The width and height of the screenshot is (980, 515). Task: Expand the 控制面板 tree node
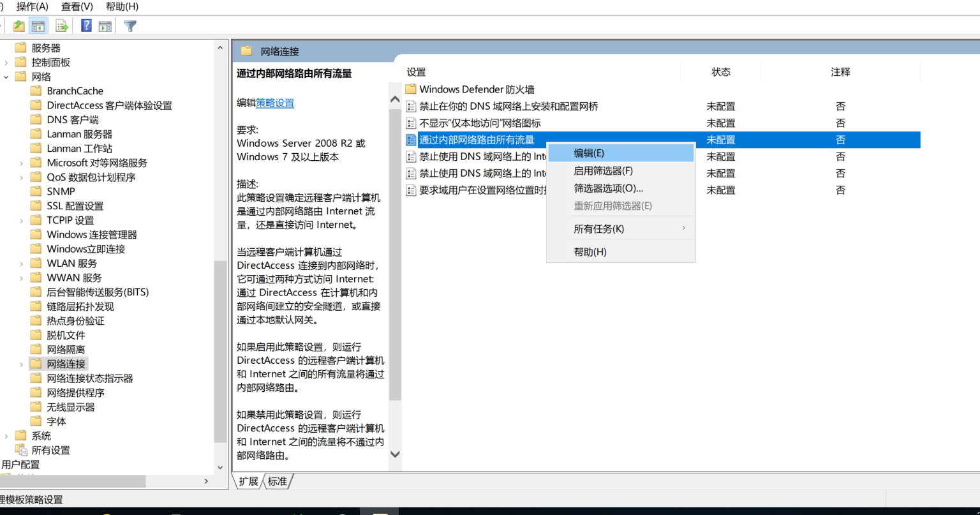6,63
